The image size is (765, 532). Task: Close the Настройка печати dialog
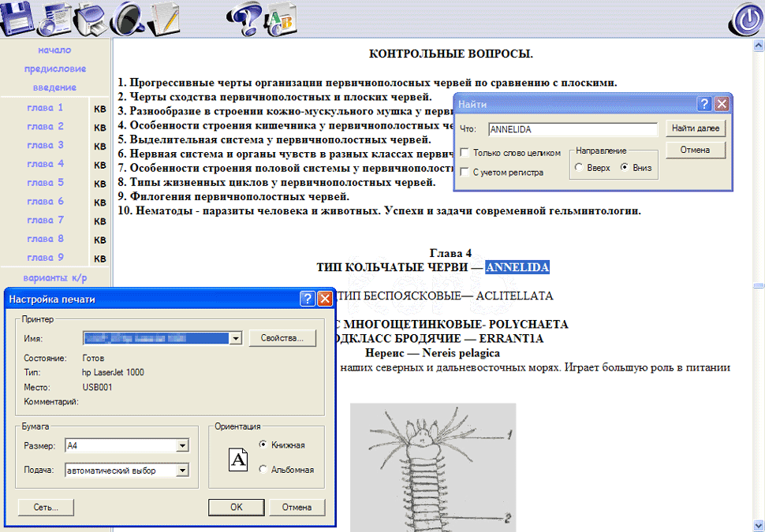[x=325, y=299]
